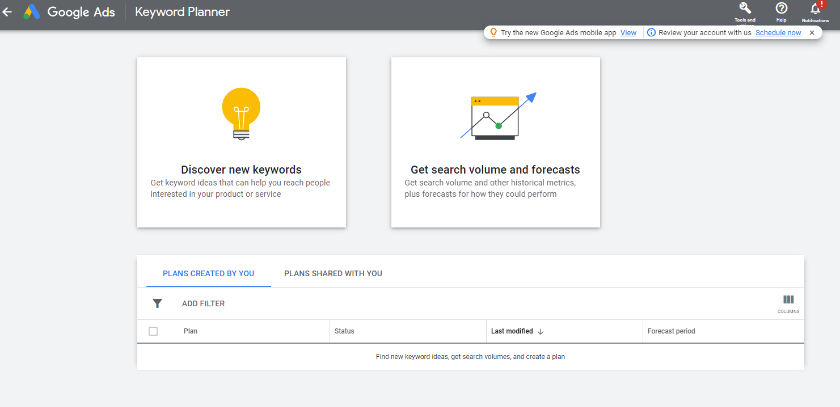Click the Forecast period column header
This screenshot has height=407, width=840.
[671, 331]
